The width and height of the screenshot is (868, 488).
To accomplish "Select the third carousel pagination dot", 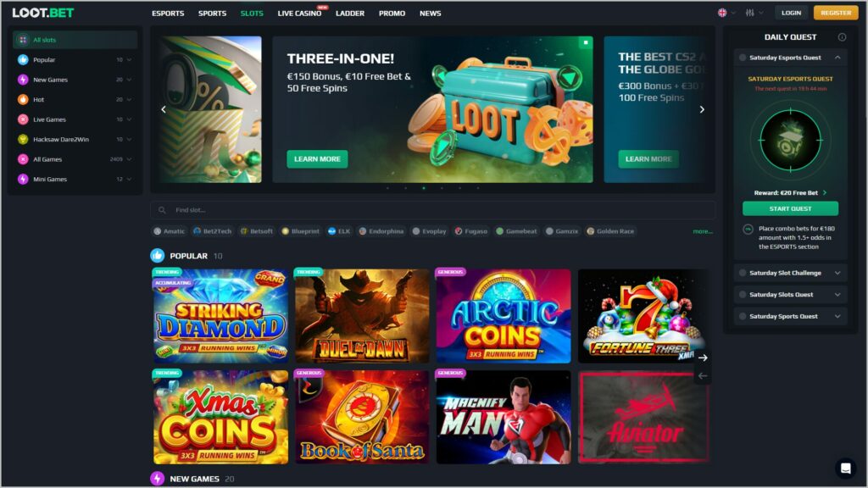I will (424, 188).
